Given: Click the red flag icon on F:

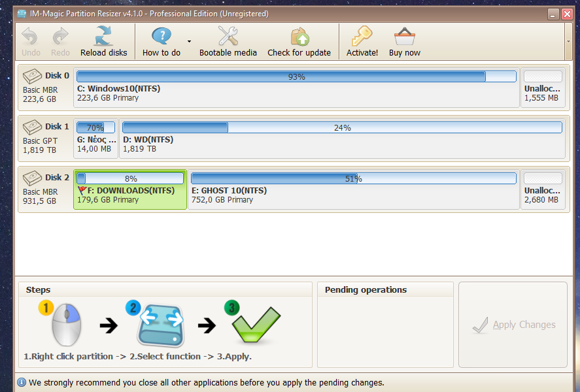Looking at the screenshot, I should pyautogui.click(x=82, y=190).
